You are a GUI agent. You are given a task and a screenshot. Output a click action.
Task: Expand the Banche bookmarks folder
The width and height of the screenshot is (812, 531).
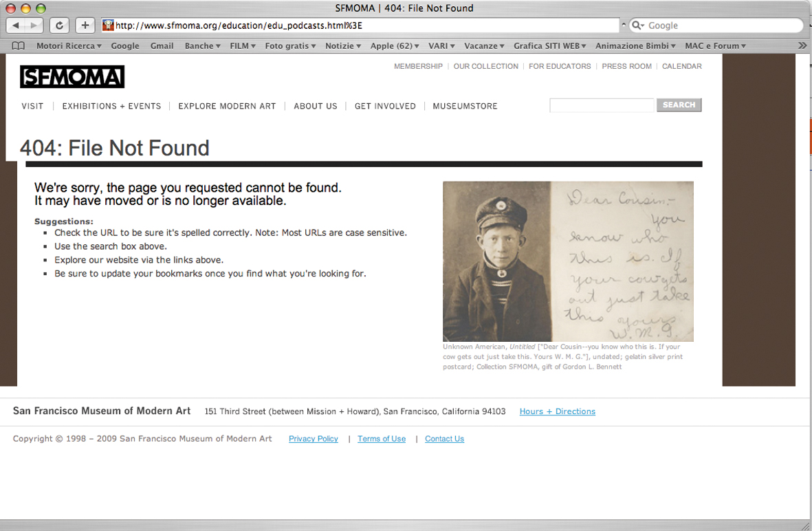[202, 45]
